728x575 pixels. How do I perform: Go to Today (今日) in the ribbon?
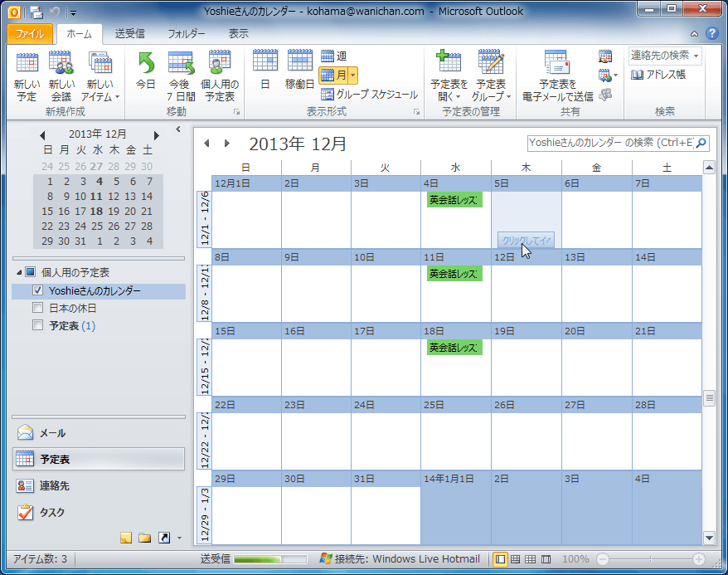[145, 71]
